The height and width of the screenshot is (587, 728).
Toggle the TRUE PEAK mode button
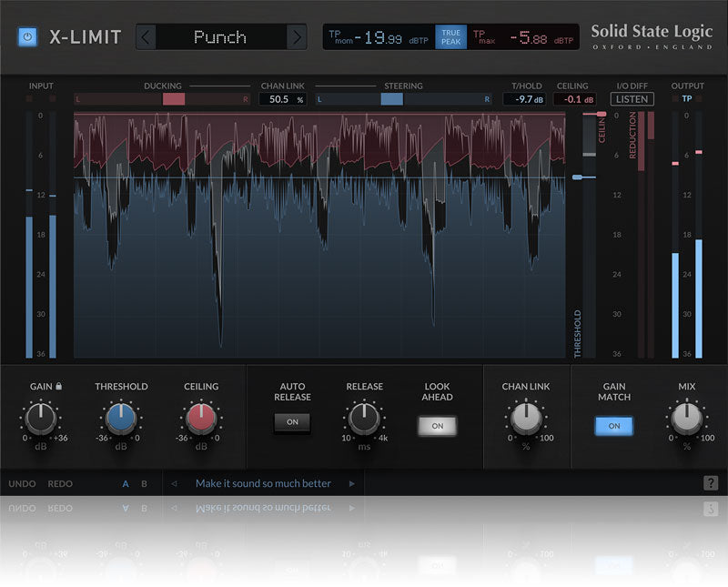pos(450,37)
